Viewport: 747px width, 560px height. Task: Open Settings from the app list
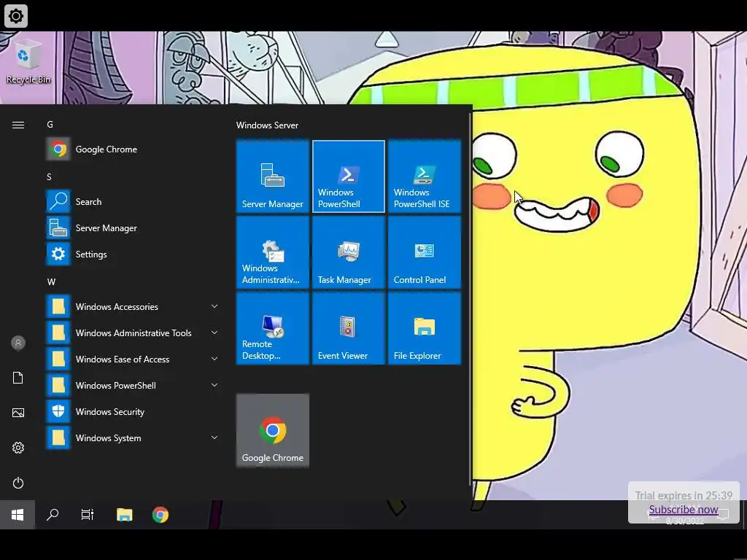tap(133, 254)
